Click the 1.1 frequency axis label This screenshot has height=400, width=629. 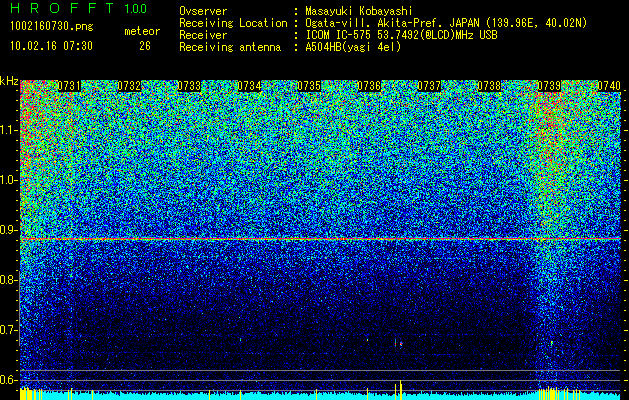8,130
